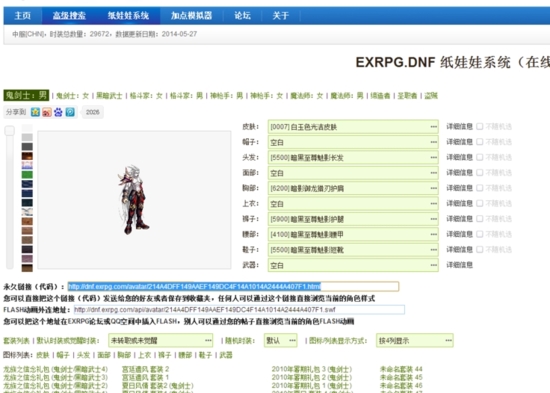The image size is (550, 393).
Task: Open the 按4列显示 display mode dropdown
Action: tap(415, 340)
